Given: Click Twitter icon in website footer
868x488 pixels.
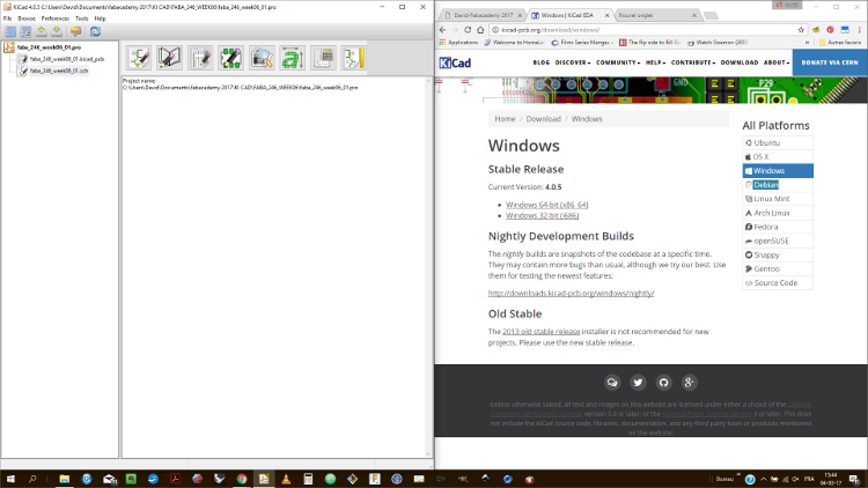Looking at the screenshot, I should tap(638, 383).
